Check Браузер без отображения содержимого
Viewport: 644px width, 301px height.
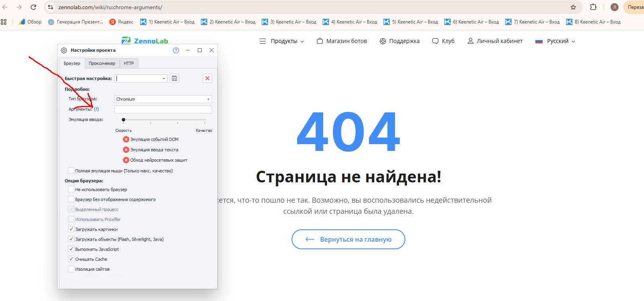point(71,199)
